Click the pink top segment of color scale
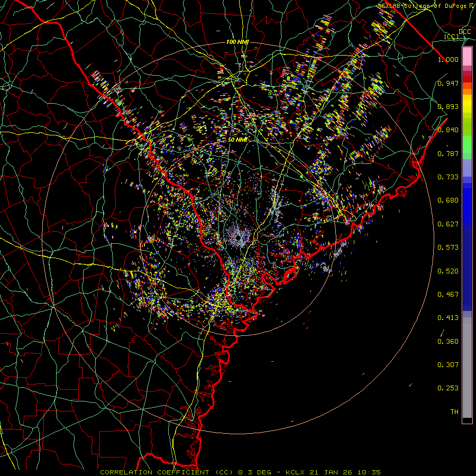Image resolution: width=476 pixels, height=476 pixels. [467, 57]
